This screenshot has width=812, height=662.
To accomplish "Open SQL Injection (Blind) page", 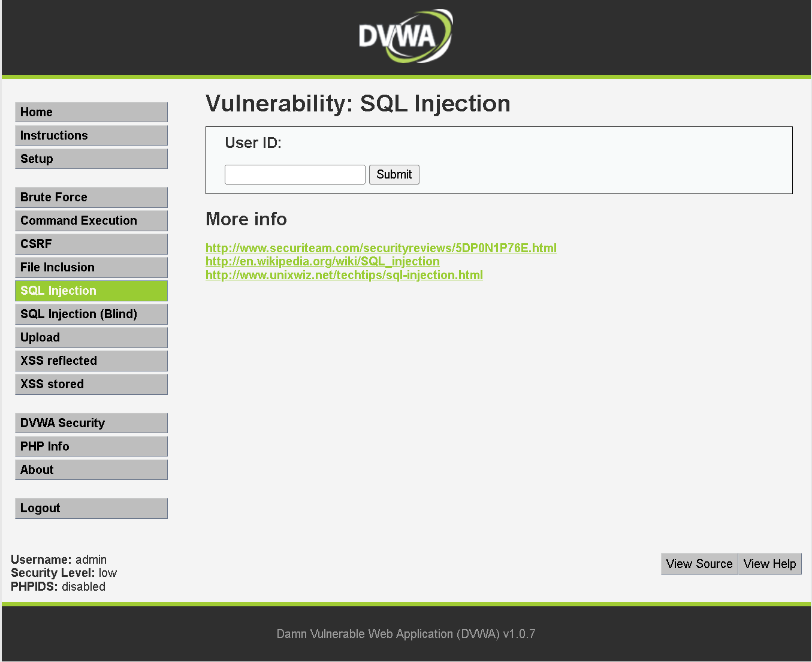I will pyautogui.click(x=91, y=314).
